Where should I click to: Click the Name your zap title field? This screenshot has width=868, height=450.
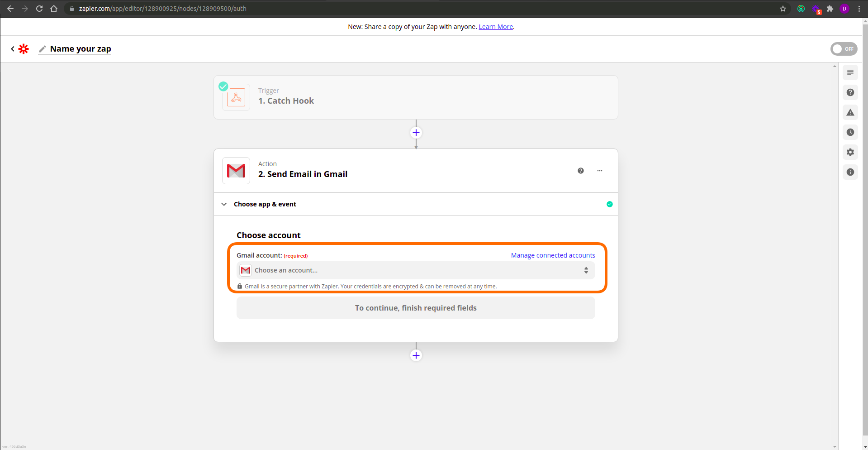pos(81,49)
